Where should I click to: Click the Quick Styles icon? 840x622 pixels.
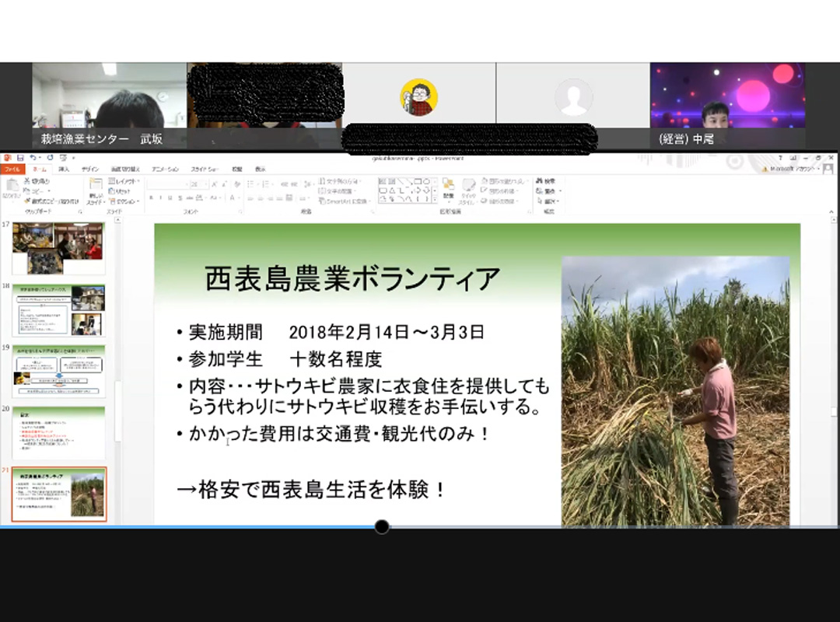[x=468, y=190]
